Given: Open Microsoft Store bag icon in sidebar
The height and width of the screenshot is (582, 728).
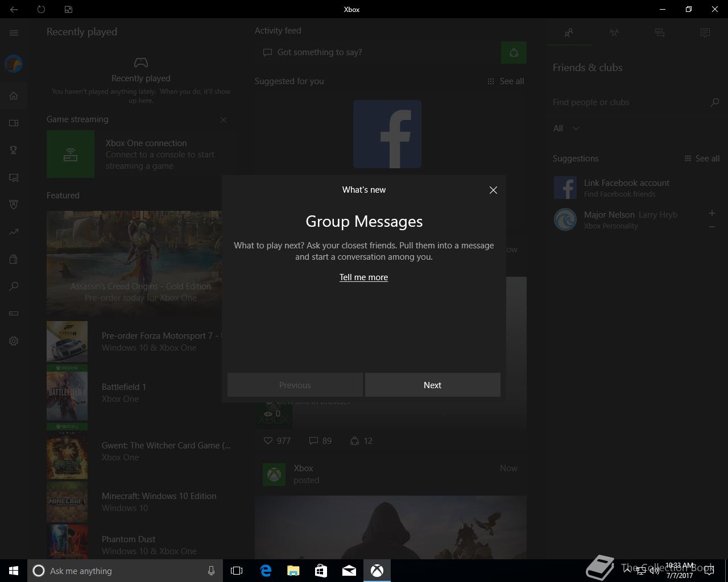Looking at the screenshot, I should [x=14, y=259].
